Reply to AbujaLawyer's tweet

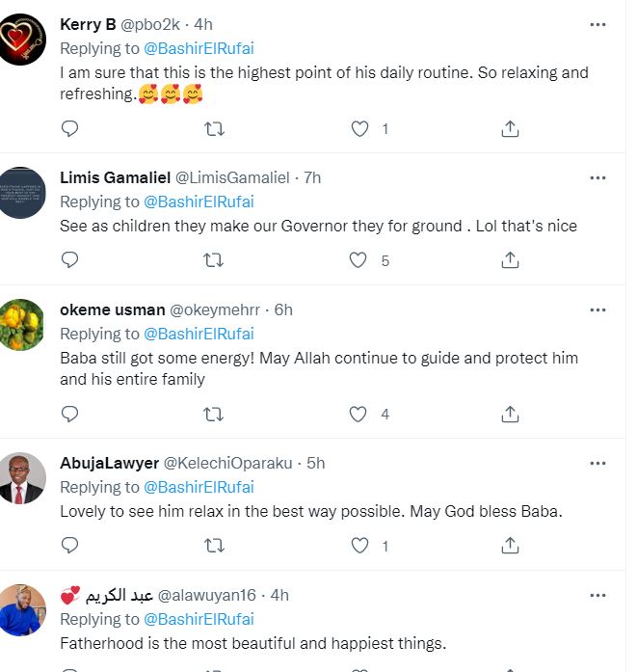coord(69,546)
